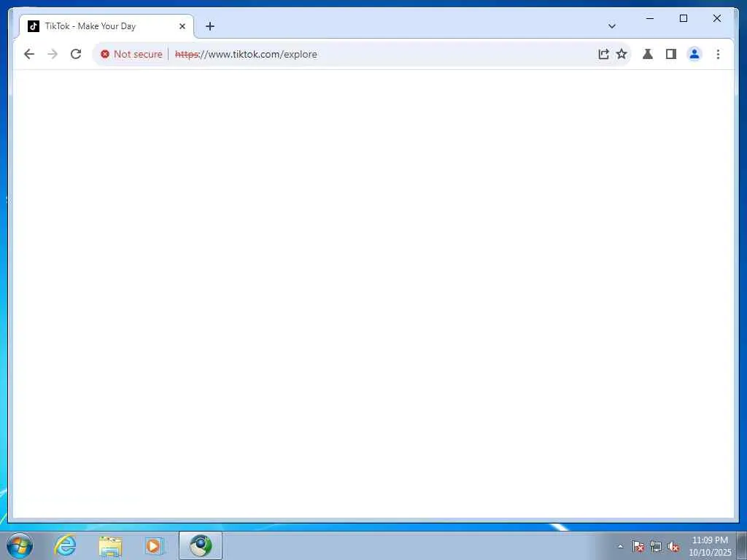This screenshot has height=560, width=747.
Task: Reload the TikTok explore page
Action: coord(76,54)
